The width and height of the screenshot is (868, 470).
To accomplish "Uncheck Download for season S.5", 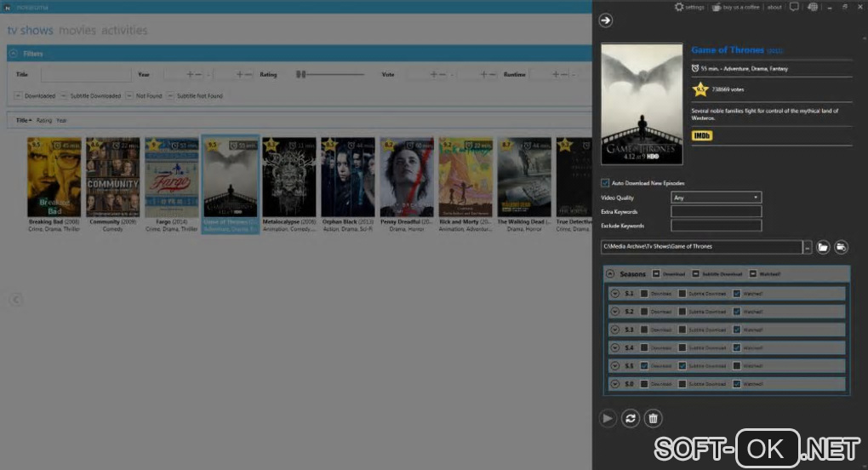I will 644,365.
